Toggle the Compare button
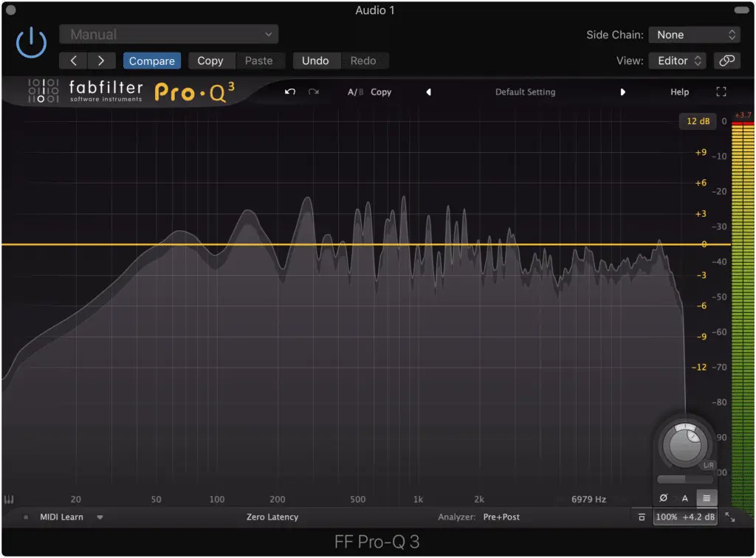 coord(152,61)
